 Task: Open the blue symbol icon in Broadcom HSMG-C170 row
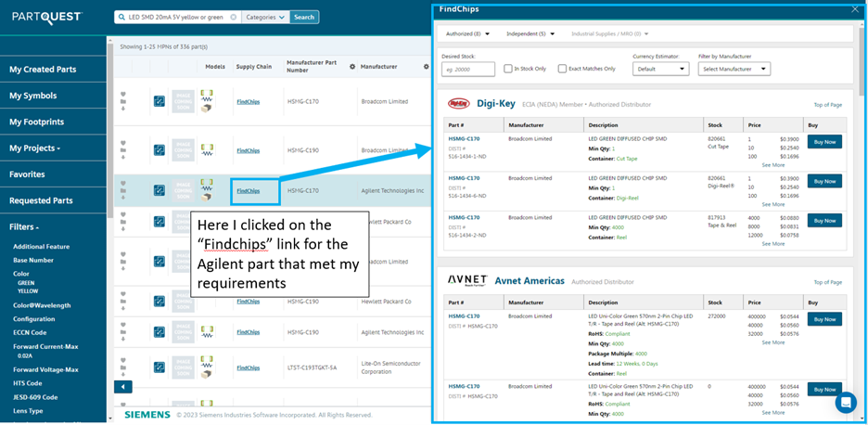(159, 101)
